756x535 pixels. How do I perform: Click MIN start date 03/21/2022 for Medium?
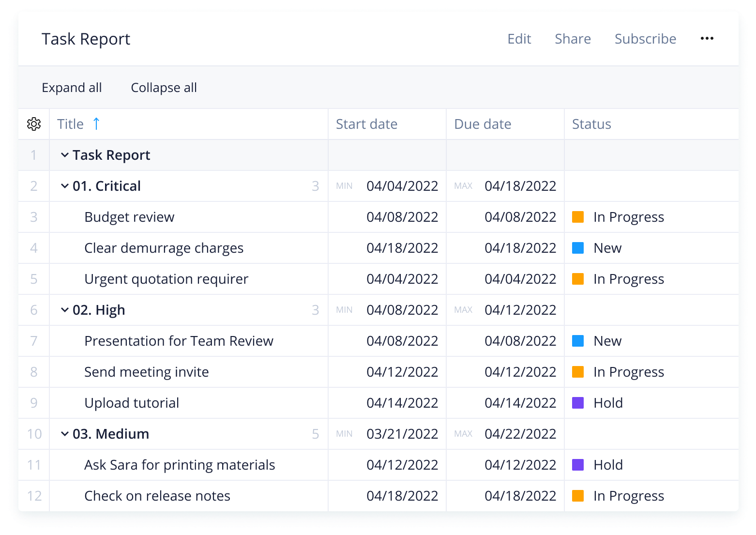pyautogui.click(x=402, y=434)
